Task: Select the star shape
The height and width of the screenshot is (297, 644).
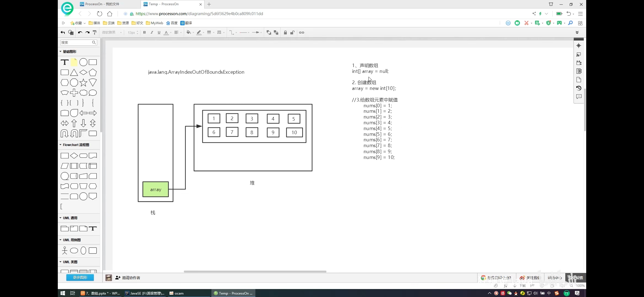Action: pyautogui.click(x=83, y=82)
